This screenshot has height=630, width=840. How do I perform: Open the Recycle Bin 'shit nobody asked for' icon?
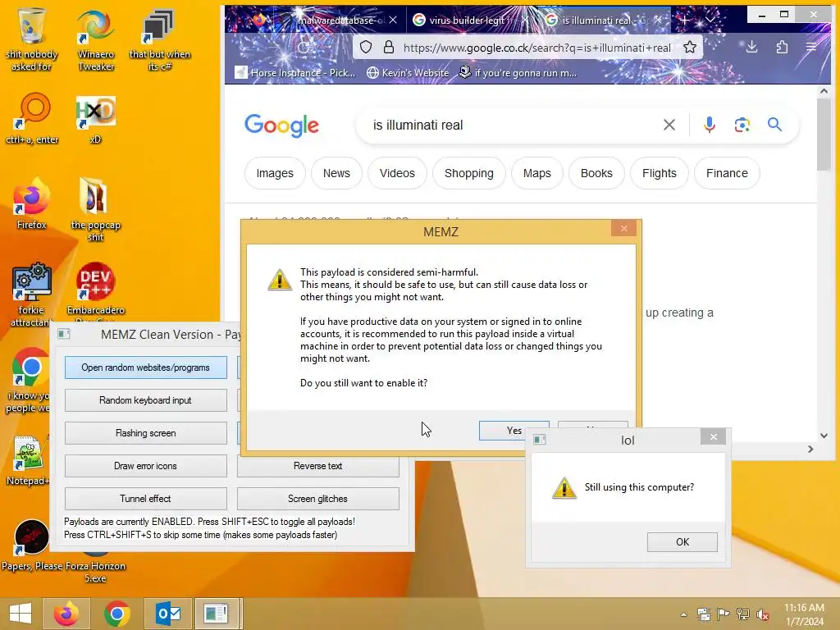[x=32, y=39]
